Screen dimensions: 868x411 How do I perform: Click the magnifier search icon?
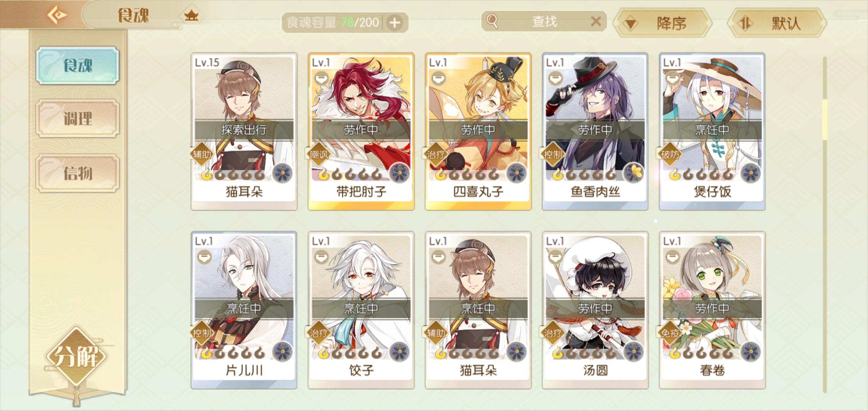492,21
